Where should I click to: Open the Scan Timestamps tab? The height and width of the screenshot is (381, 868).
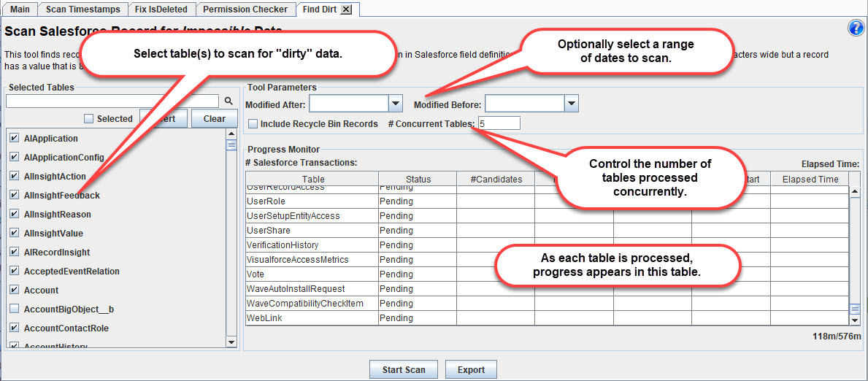(x=82, y=9)
